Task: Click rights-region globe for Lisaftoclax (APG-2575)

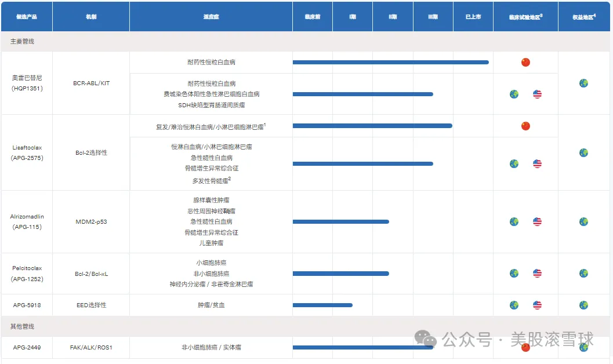Action: tap(583, 152)
